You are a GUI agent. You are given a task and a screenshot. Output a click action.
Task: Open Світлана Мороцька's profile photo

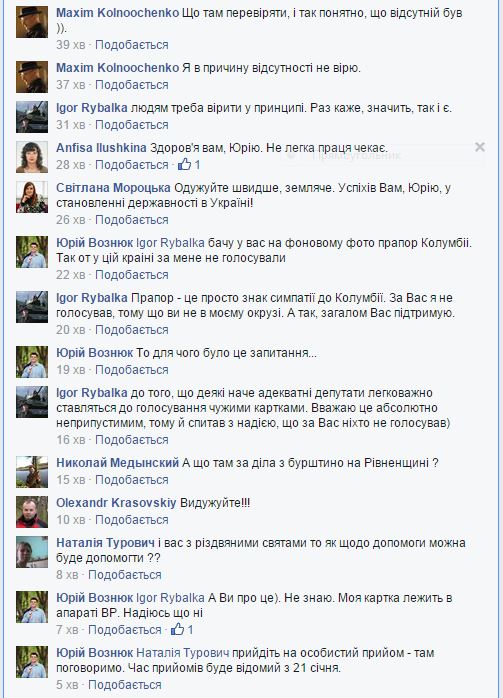32,197
